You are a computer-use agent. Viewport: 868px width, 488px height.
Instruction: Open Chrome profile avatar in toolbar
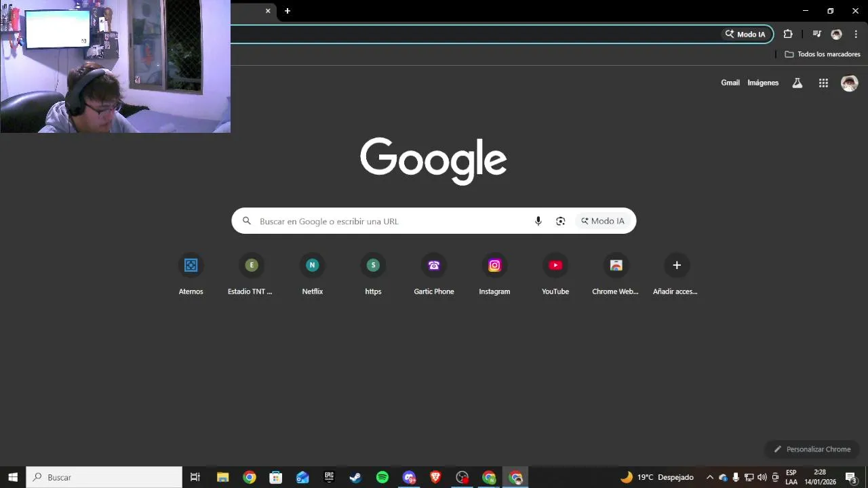click(x=836, y=34)
